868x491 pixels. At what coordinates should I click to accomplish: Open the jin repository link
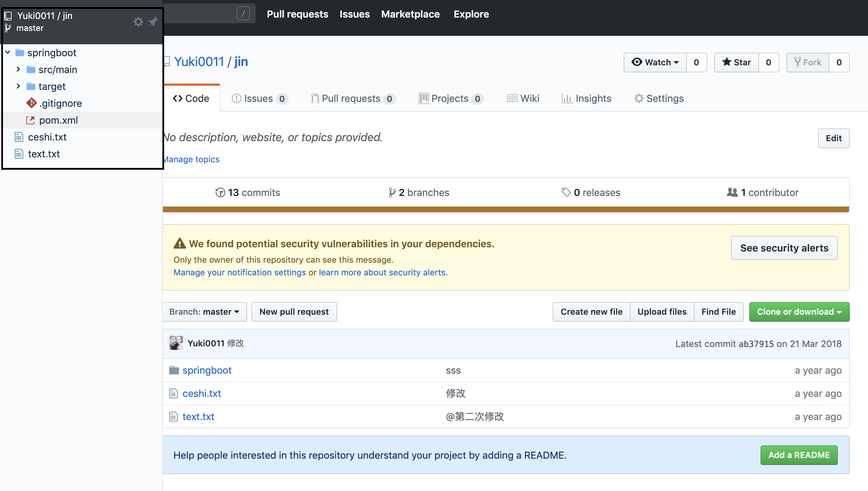241,62
